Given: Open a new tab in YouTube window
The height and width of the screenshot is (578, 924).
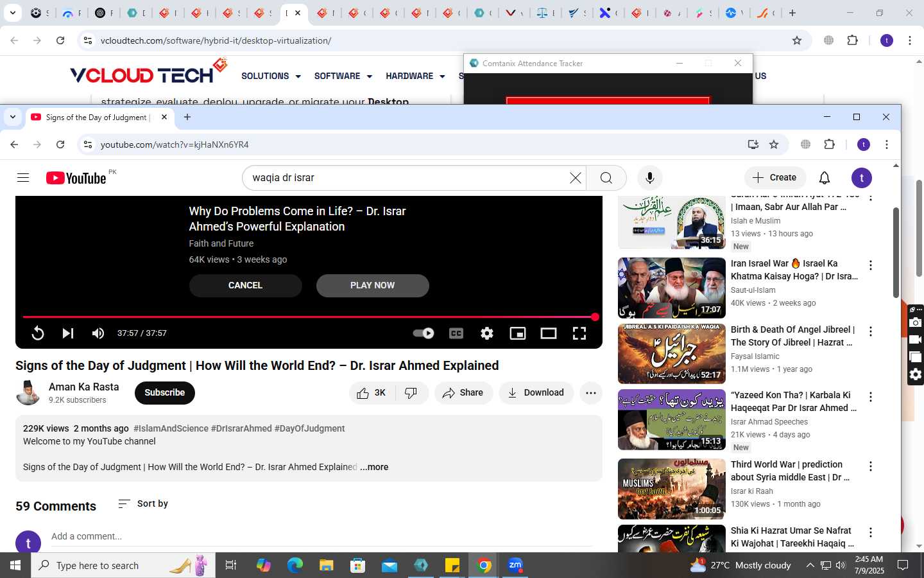Looking at the screenshot, I should pyautogui.click(x=187, y=117).
